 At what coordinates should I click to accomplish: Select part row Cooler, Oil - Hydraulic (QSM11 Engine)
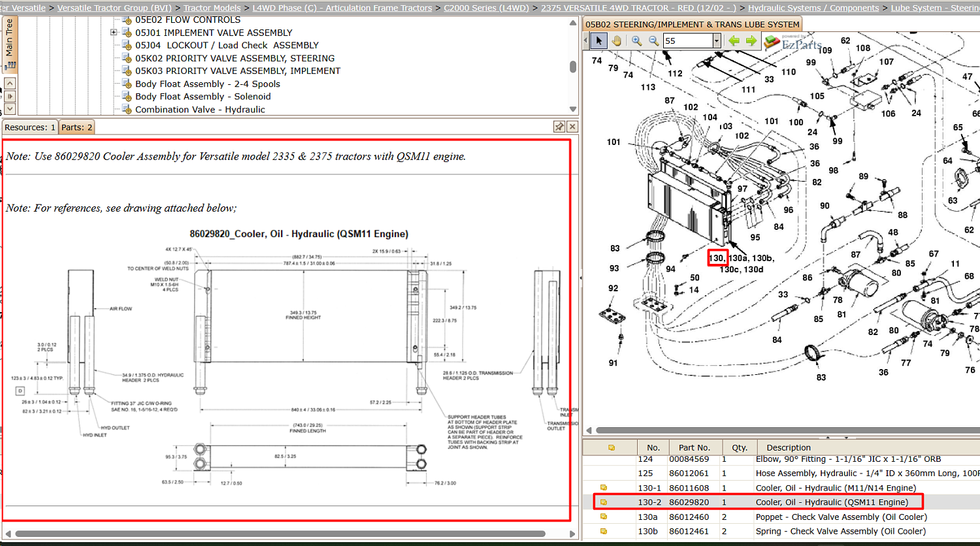[781, 502]
